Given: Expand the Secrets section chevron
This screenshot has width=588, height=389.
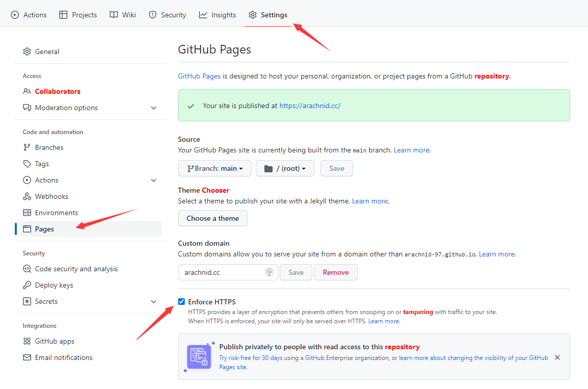Looking at the screenshot, I should point(154,301).
